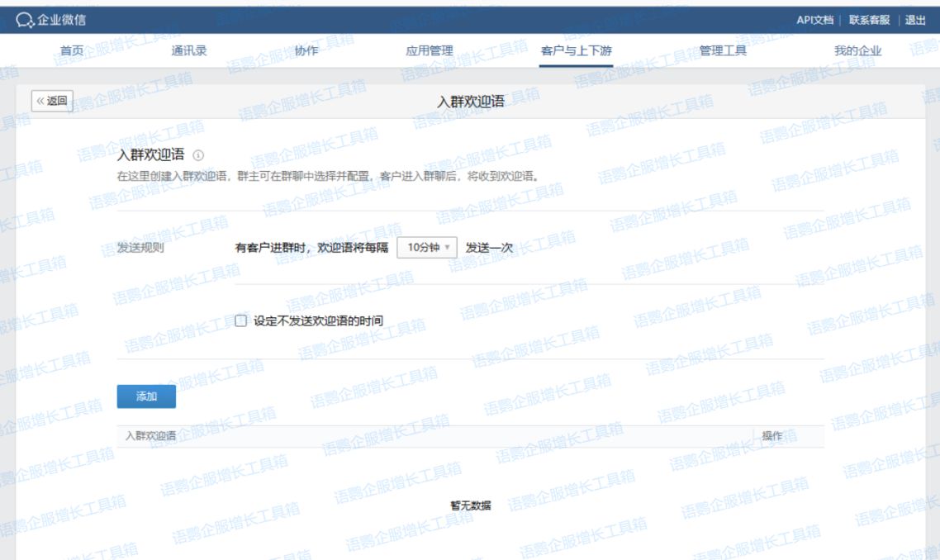Click the 发送规则 label
The width and height of the screenshot is (940, 560).
click(x=140, y=248)
